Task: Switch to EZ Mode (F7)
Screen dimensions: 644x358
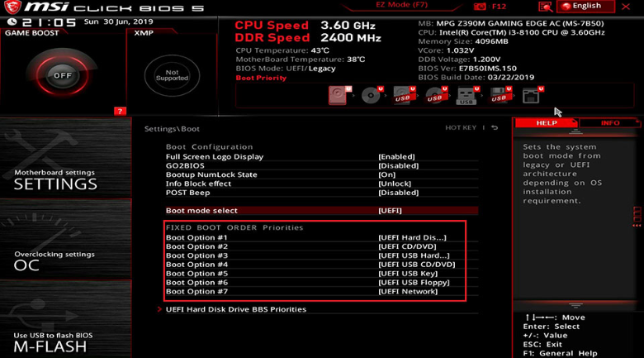Action: pyautogui.click(x=402, y=5)
